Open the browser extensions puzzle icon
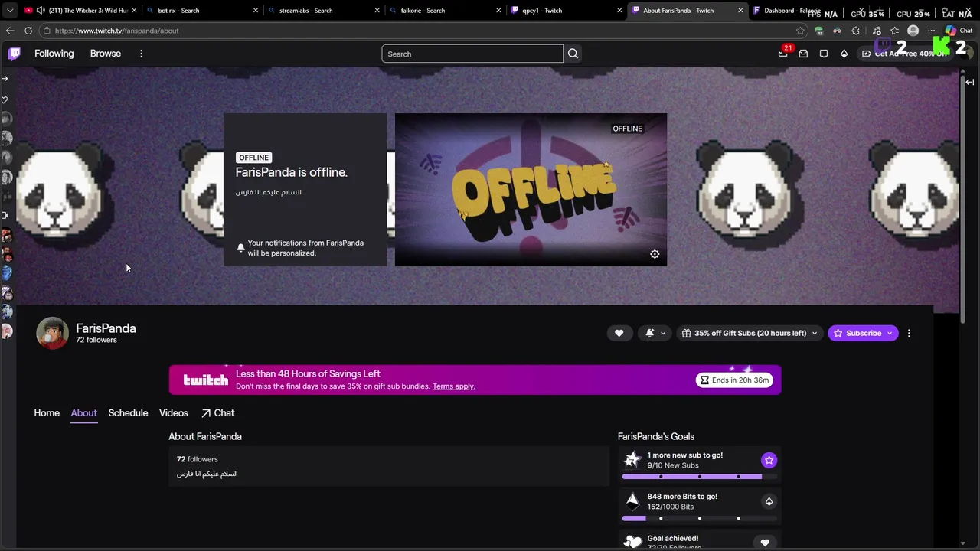The width and height of the screenshot is (980, 551). [856, 31]
